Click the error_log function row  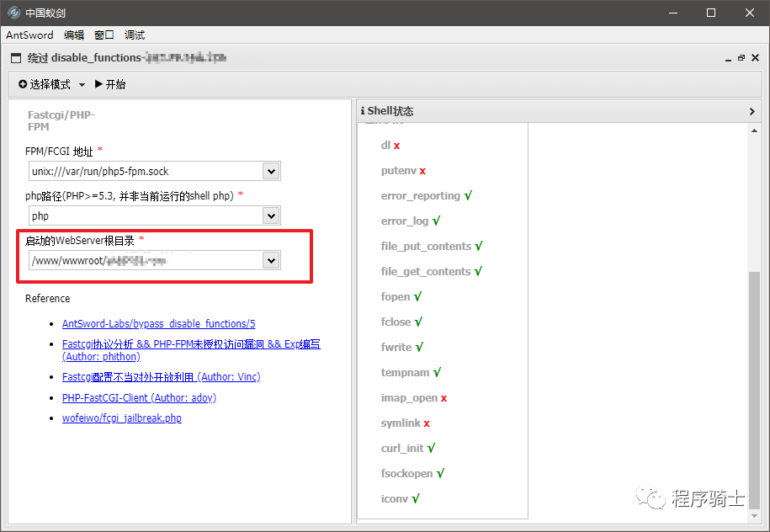411,221
